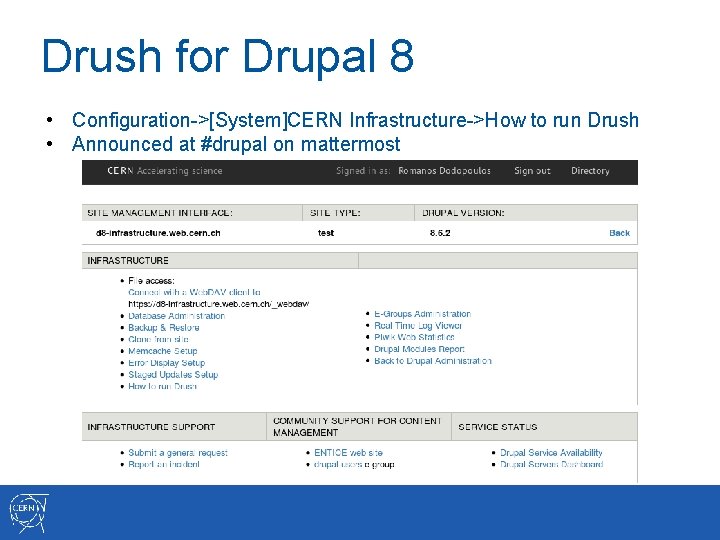This screenshot has height=540, width=720.
Task: Open How to run Drush link
Action: pyautogui.click(x=162, y=386)
